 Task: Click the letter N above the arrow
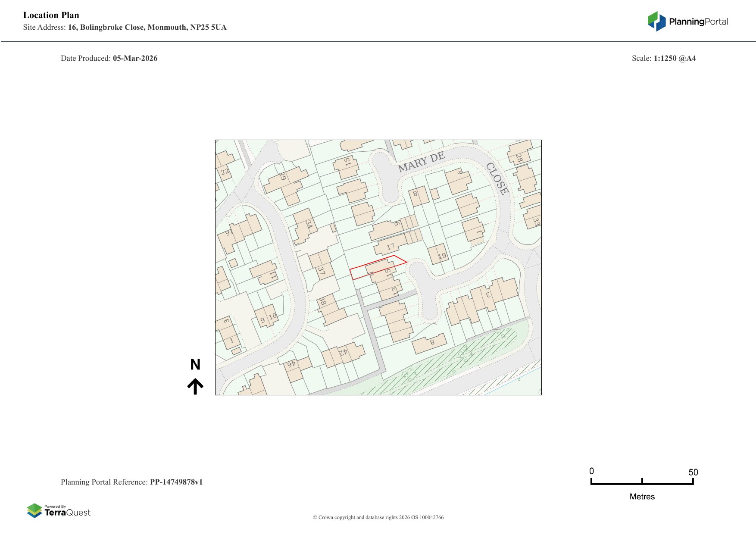pos(195,365)
